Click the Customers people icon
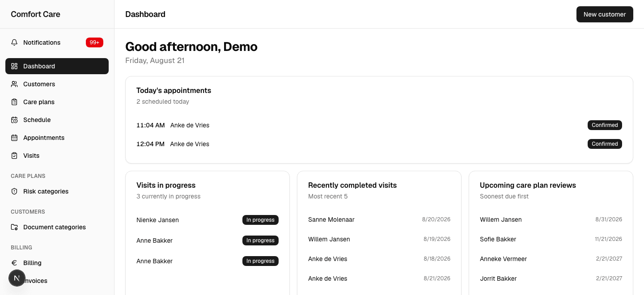Viewport: 644px width, 295px height. 14,84
